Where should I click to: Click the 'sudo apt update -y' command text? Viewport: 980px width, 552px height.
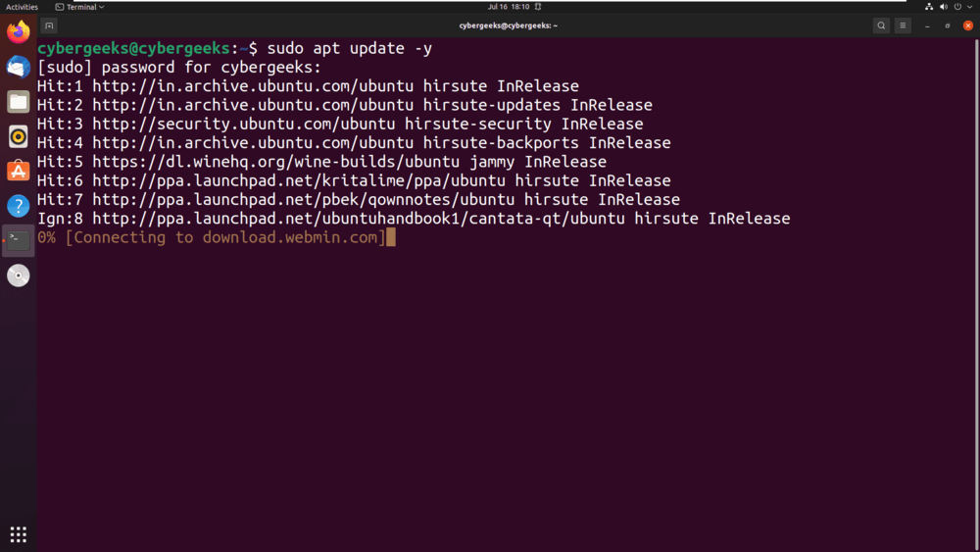(350, 48)
